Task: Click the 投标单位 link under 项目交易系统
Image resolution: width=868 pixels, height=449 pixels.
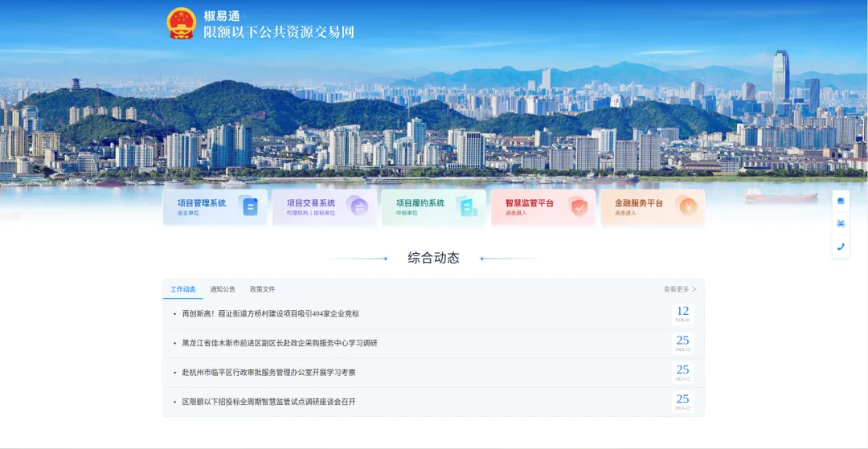Action: pos(325,214)
